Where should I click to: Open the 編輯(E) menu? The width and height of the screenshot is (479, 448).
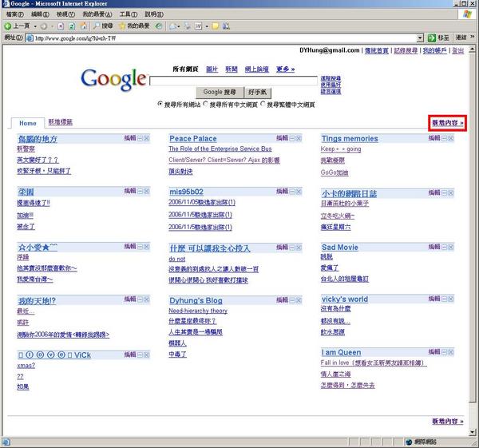pyautogui.click(x=40, y=14)
